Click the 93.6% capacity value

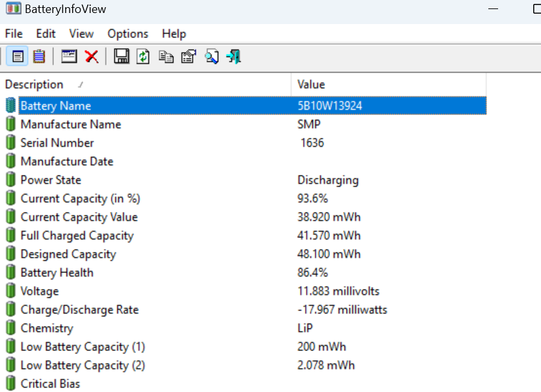(x=312, y=198)
